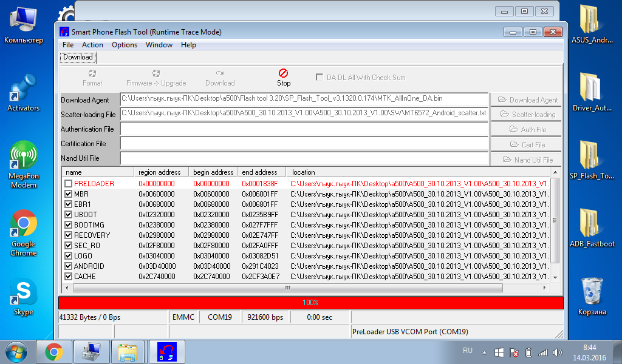Click the Nand Util File button
This screenshot has width=622, height=364.
526,160
